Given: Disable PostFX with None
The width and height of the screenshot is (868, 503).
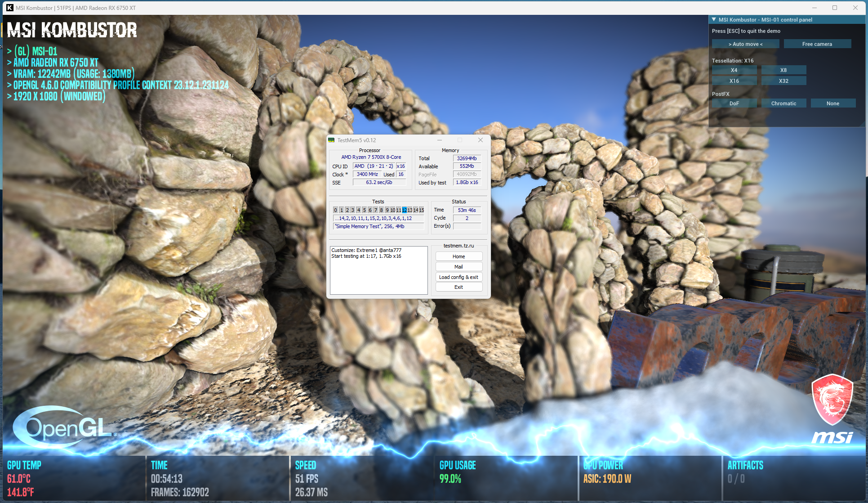Looking at the screenshot, I should [x=832, y=103].
